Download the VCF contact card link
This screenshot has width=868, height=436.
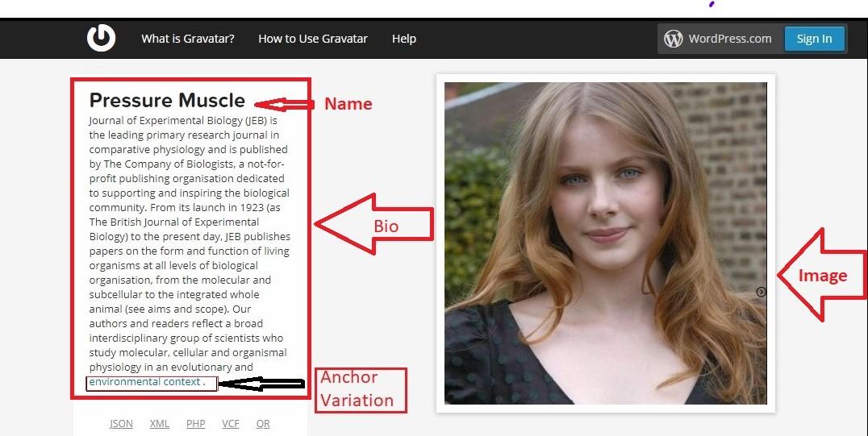click(230, 423)
